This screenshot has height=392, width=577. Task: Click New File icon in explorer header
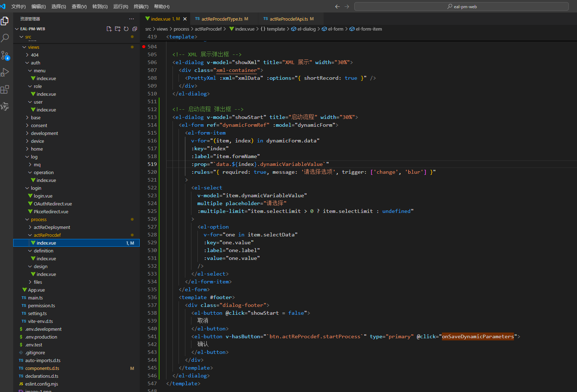(x=109, y=29)
